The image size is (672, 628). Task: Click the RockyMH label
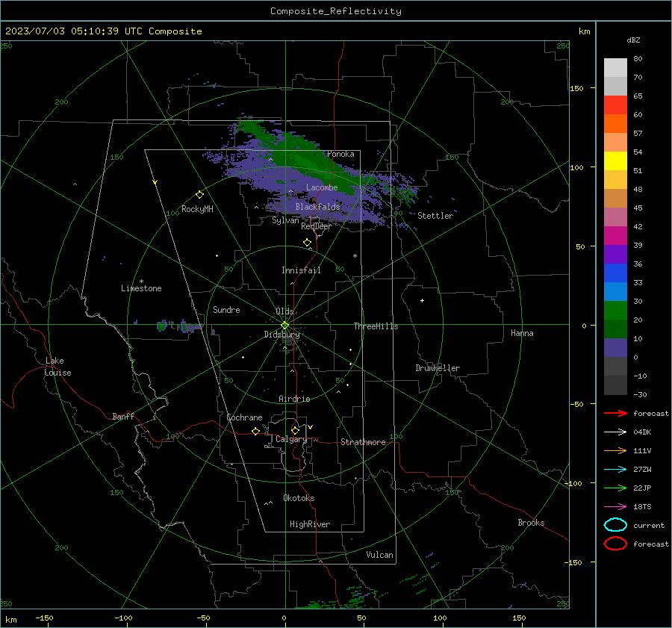197,209
